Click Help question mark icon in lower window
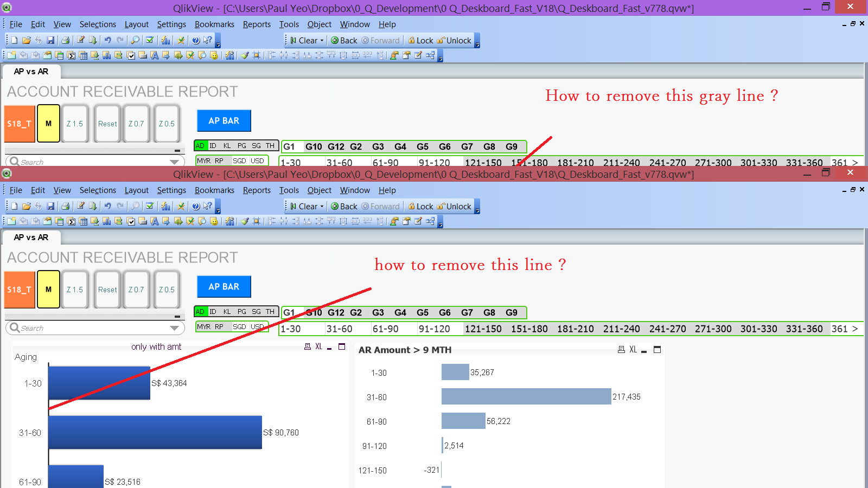The image size is (868, 488). pos(196,206)
